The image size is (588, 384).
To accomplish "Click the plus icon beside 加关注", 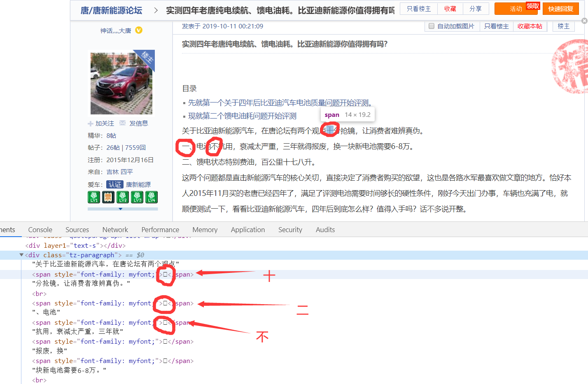I will point(91,123).
